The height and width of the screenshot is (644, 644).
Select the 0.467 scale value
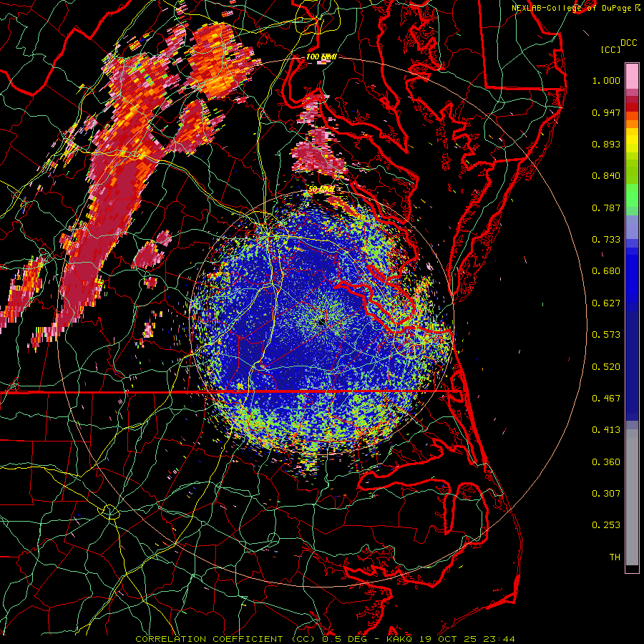click(x=606, y=399)
